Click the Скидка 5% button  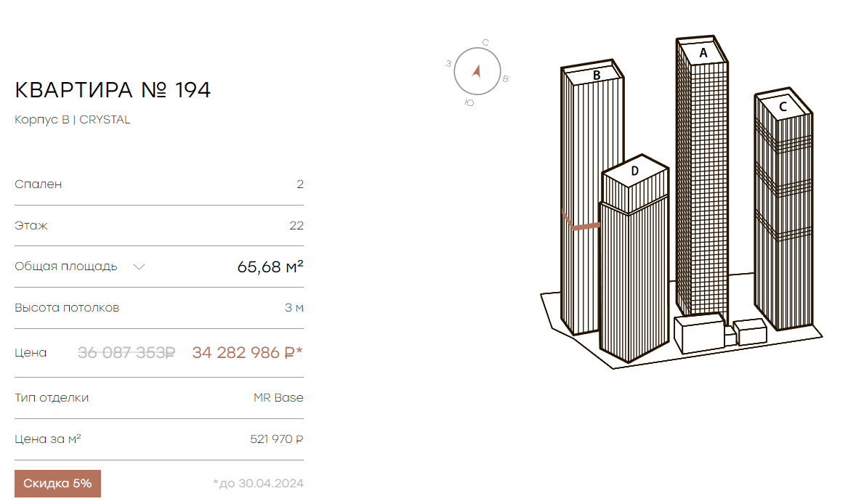pyautogui.click(x=57, y=483)
